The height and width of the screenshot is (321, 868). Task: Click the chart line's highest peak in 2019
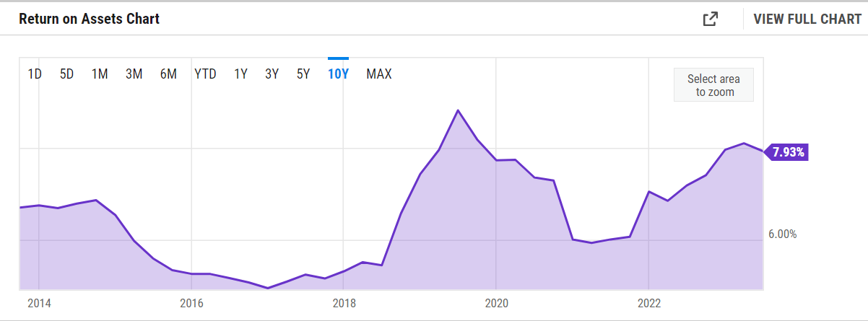pos(458,110)
